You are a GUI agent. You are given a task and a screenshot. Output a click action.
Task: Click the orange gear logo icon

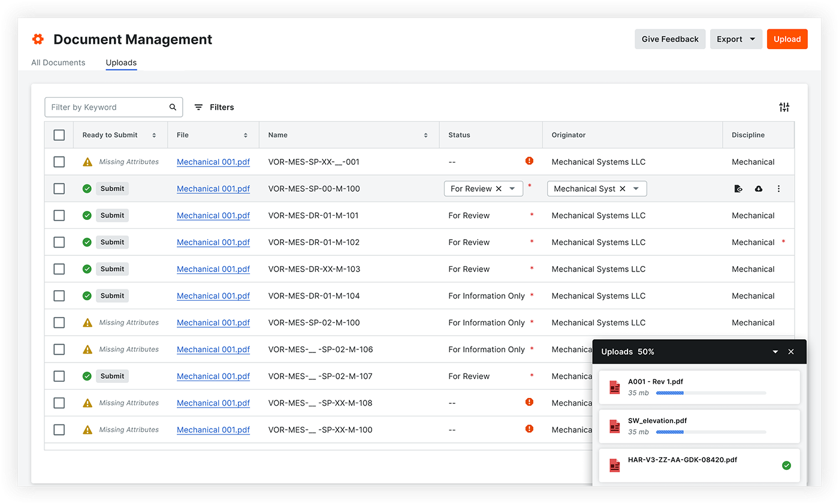tap(38, 40)
